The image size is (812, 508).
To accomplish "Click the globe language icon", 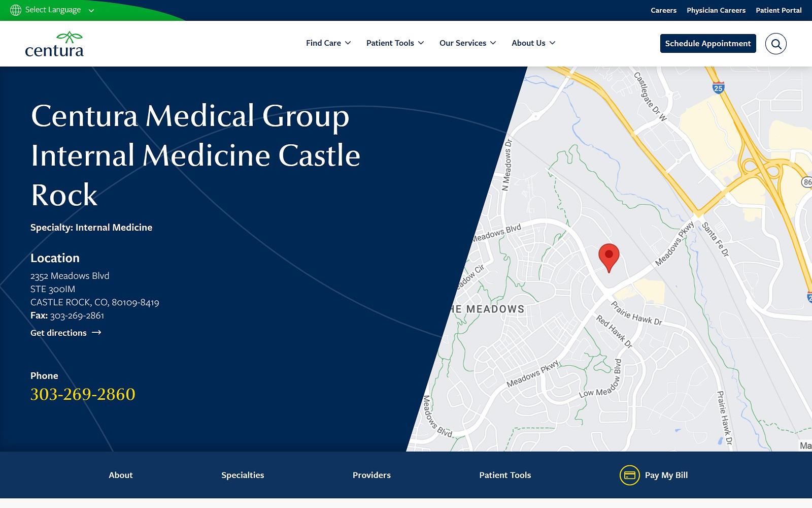I will pos(16,10).
